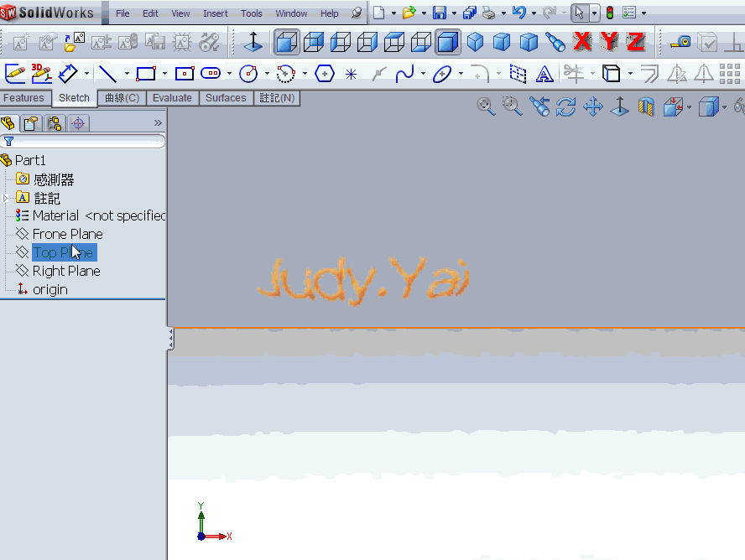Switch to the Evaluate tab
The image size is (745, 560).
coord(172,97)
